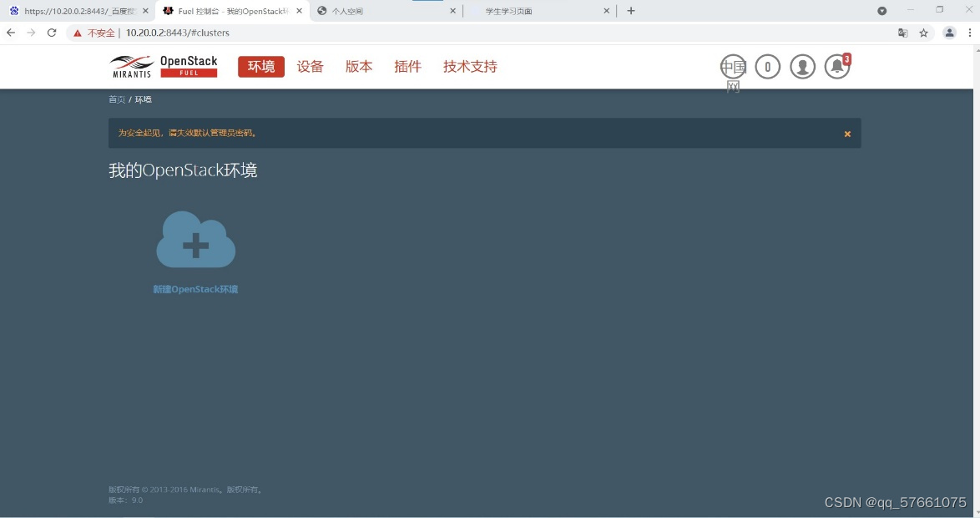This screenshot has width=980, height=518.
Task: Click the cloud-plus icon to create environment
Action: click(x=195, y=241)
